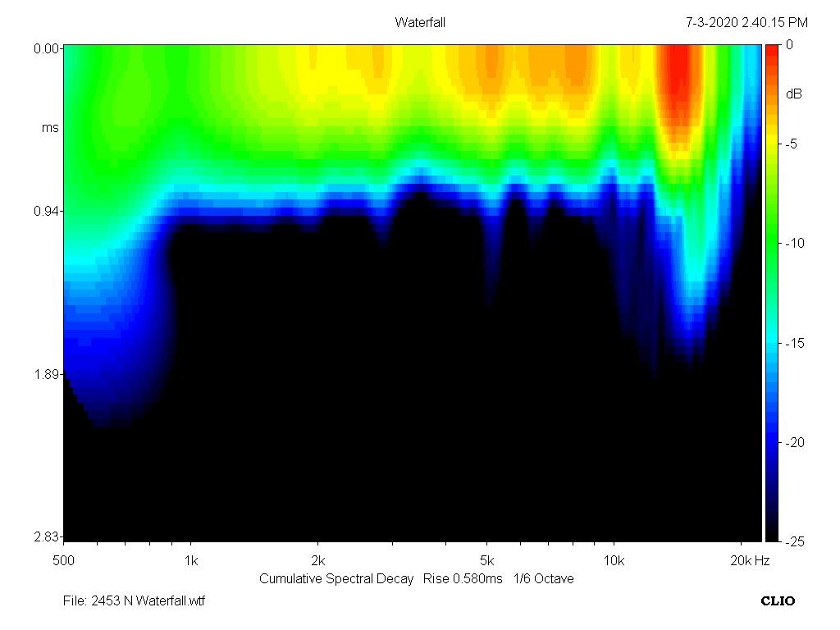Image resolution: width=840 pixels, height=630 pixels.
Task: Click the timestamp 7-3-2020 2.40.15 PM
Action: tap(746, 22)
